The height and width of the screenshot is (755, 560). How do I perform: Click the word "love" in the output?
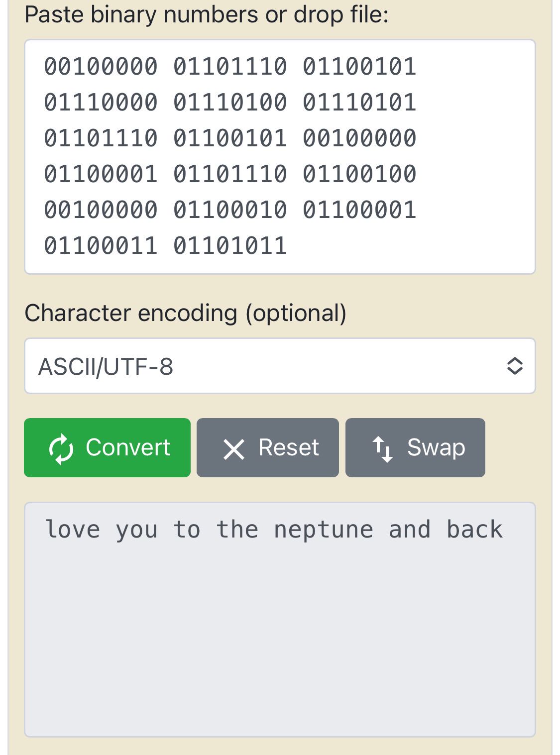[73, 530]
